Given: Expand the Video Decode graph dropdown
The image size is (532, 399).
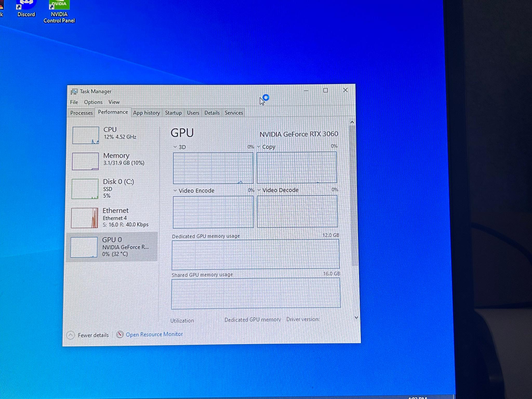Looking at the screenshot, I should tap(259, 190).
